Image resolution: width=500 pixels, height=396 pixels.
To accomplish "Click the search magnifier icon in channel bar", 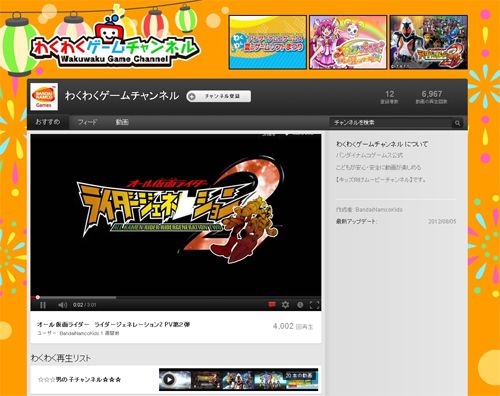I will [457, 123].
